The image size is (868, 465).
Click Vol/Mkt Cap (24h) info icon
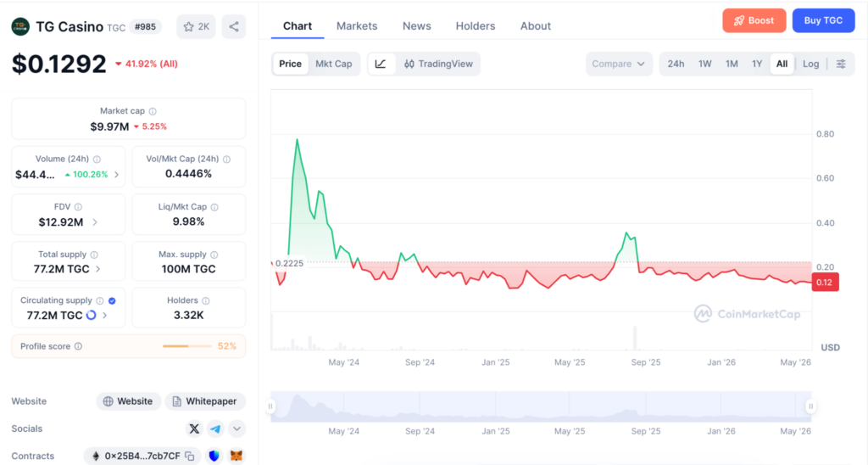[x=227, y=159]
